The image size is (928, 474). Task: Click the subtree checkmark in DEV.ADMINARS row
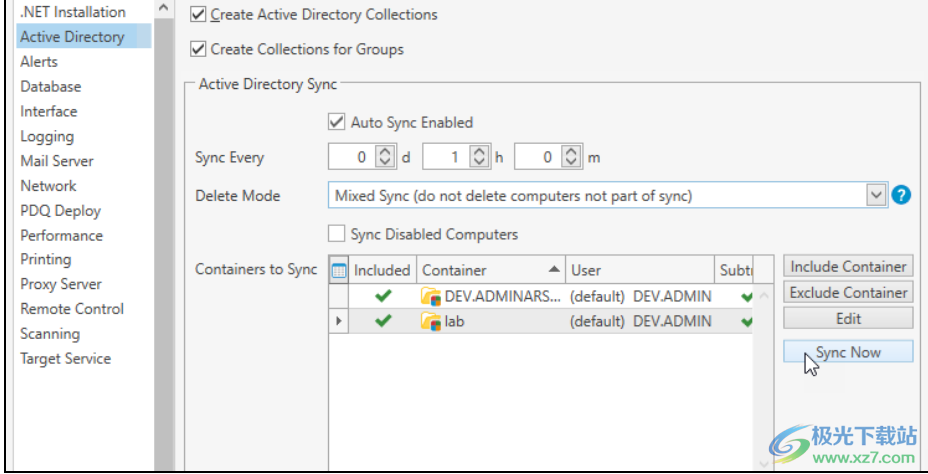point(746,296)
